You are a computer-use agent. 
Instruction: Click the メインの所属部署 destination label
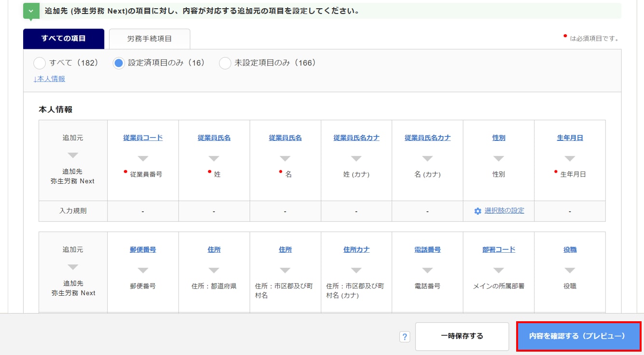click(x=499, y=286)
